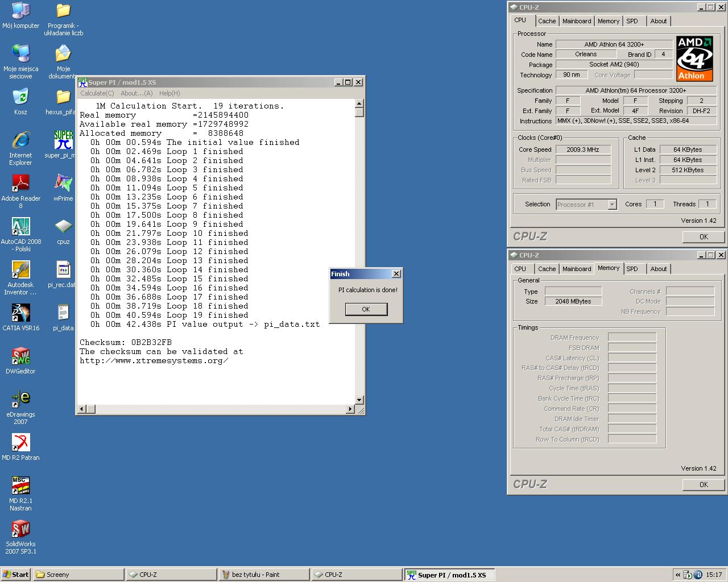Click the Super PI horizontal scrollbar left arrow

81,409
